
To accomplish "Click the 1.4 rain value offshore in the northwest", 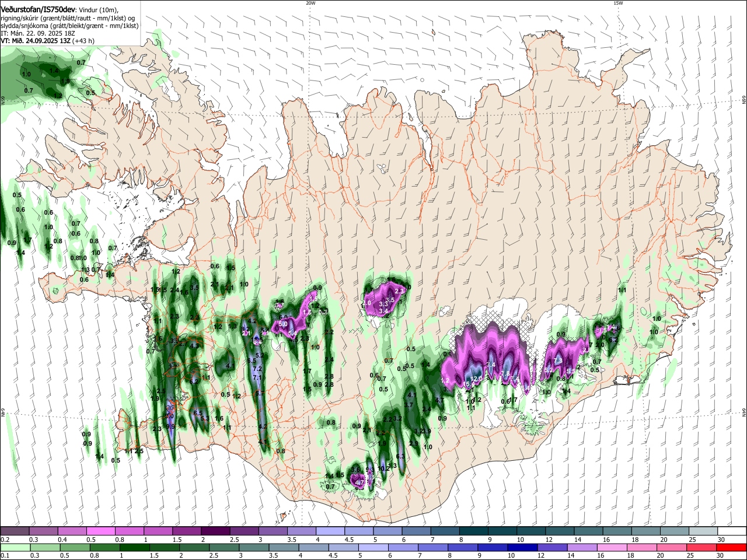I will coord(54,71).
